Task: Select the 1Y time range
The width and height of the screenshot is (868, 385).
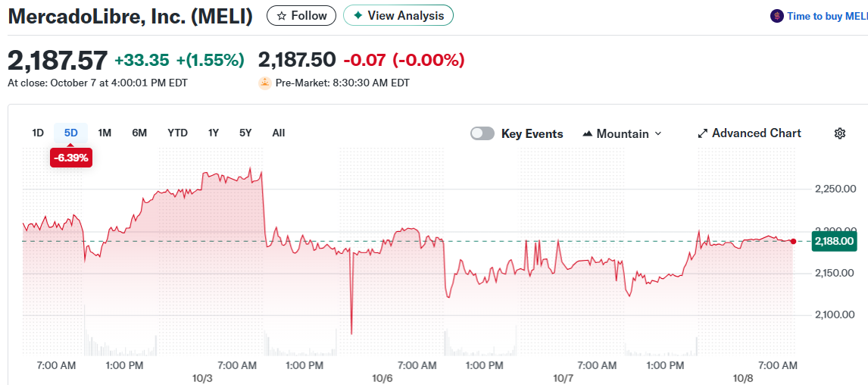Action: tap(214, 133)
